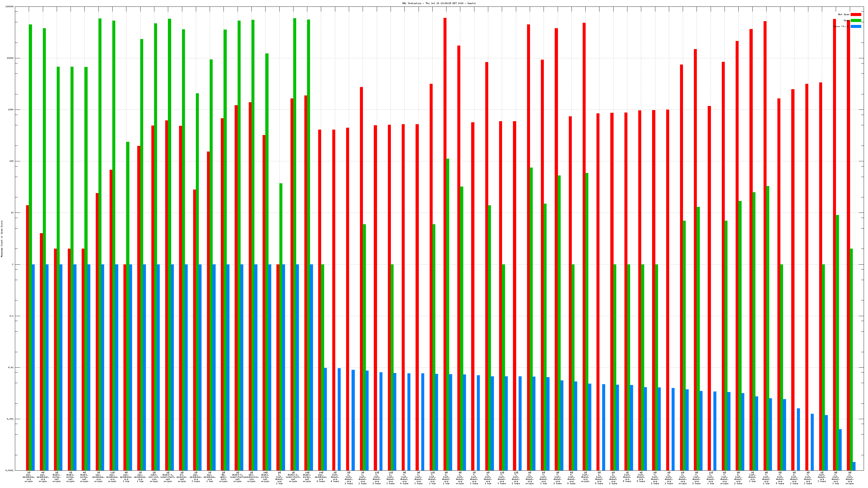Click the dnsbl-1.uceprotect.net origin x-axis label
The image size is (868, 488).
click(168, 477)
